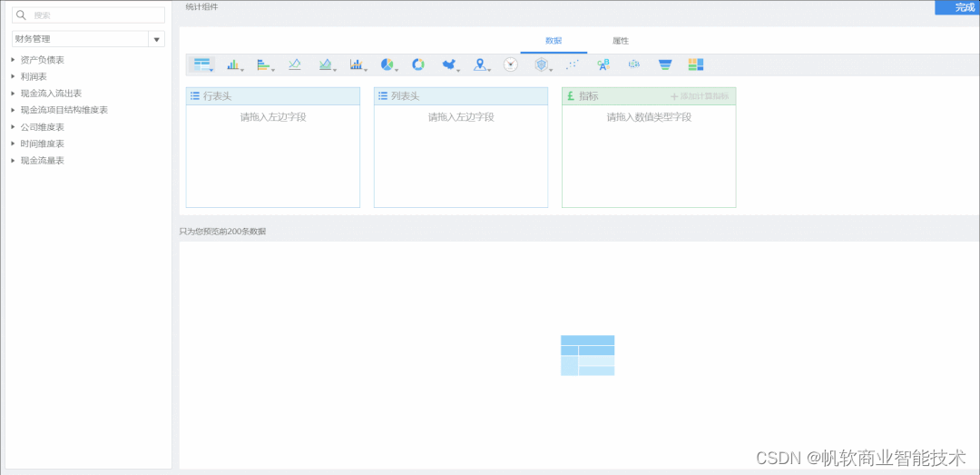Select the word cloud chart icon
980x475 pixels.
click(x=603, y=64)
